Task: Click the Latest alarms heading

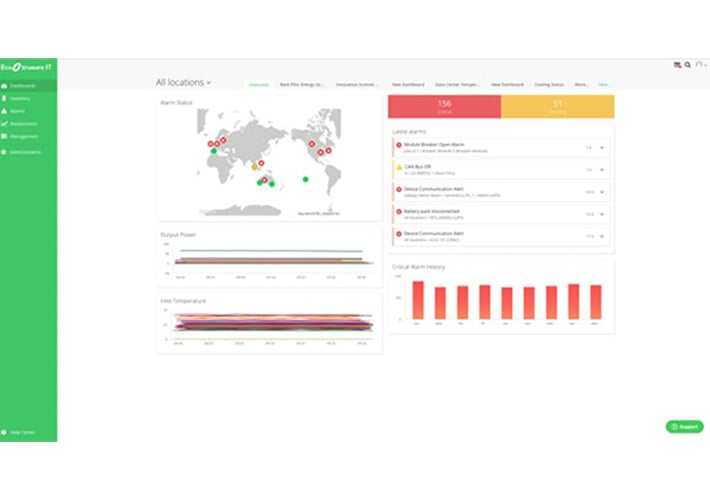Action: coord(409,132)
